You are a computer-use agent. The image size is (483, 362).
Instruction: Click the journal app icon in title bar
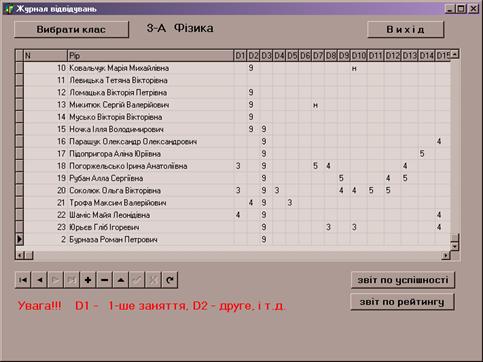[8, 8]
